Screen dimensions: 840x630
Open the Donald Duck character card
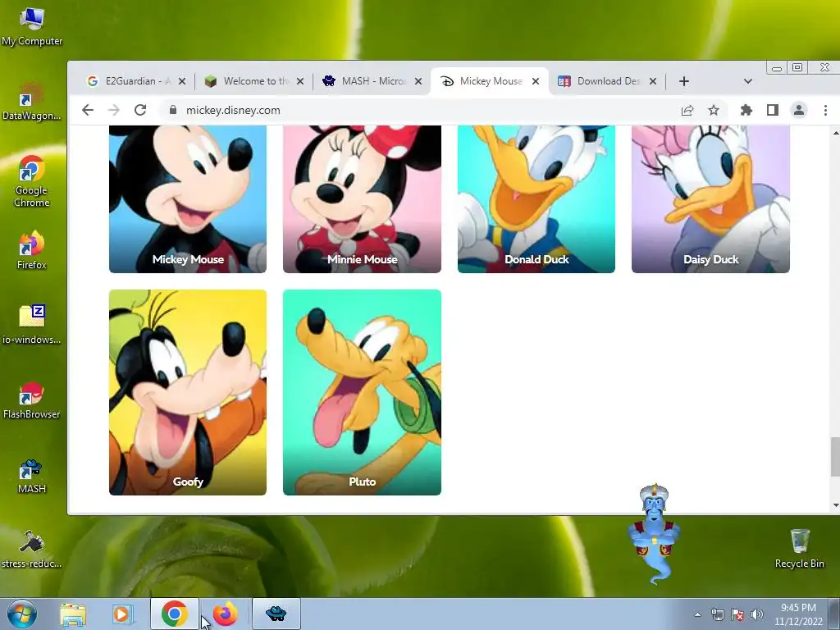(x=536, y=199)
